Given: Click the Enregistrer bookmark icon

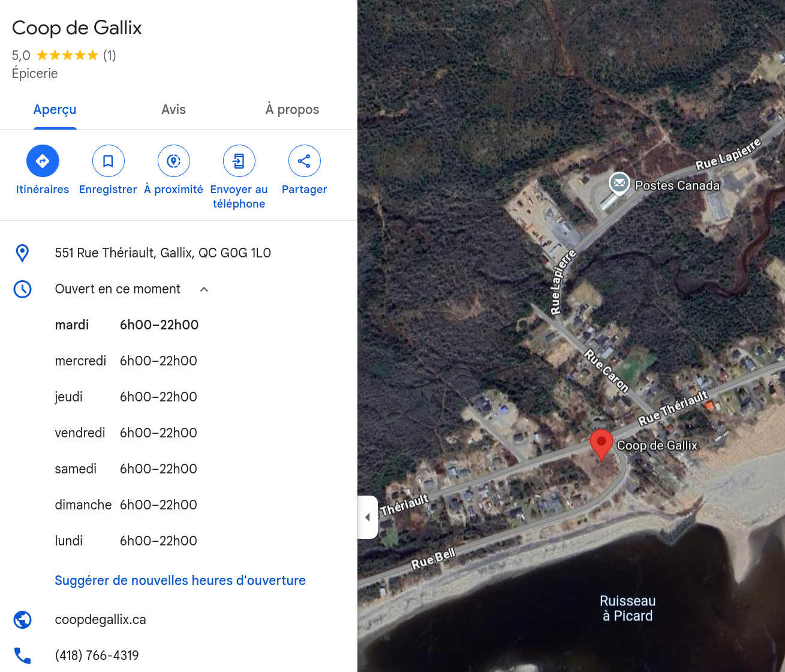Looking at the screenshot, I should click(x=108, y=161).
